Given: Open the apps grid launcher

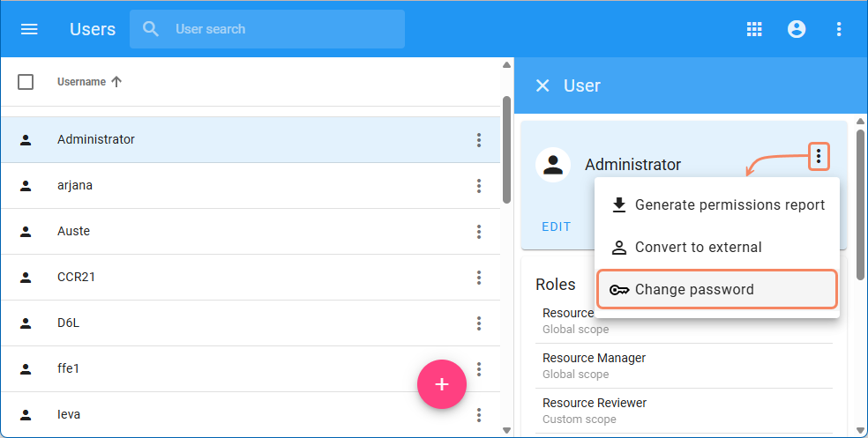Looking at the screenshot, I should tap(754, 29).
